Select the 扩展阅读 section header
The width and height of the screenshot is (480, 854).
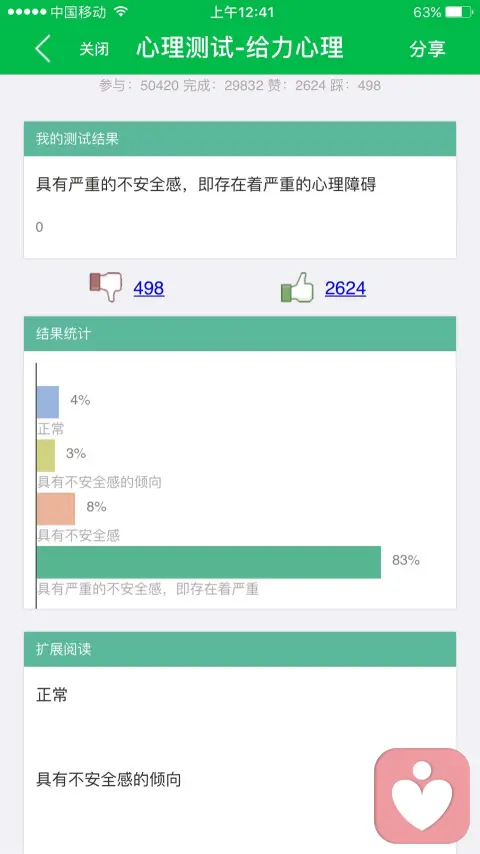(240, 649)
